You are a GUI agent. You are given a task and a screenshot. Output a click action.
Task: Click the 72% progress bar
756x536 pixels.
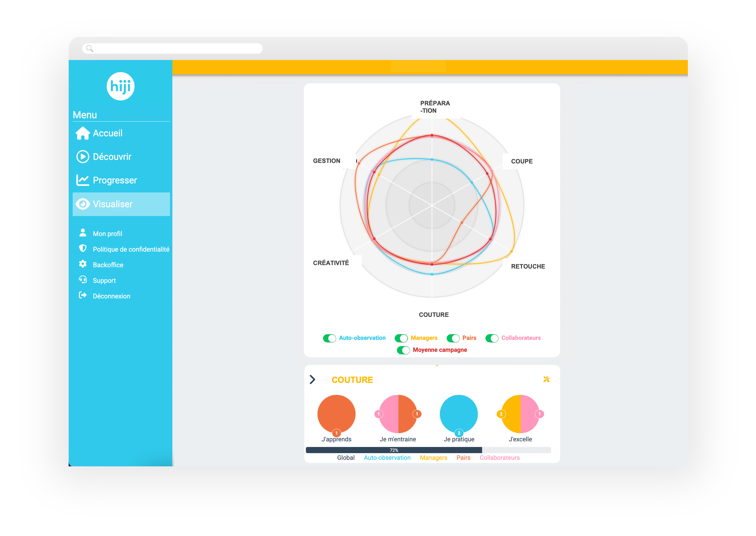point(394,450)
